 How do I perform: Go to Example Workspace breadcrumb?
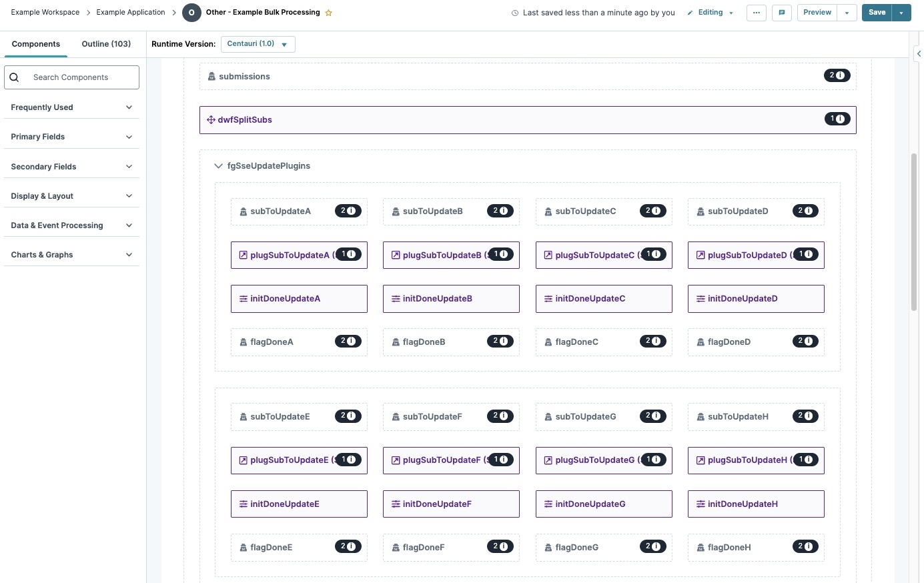tap(45, 13)
